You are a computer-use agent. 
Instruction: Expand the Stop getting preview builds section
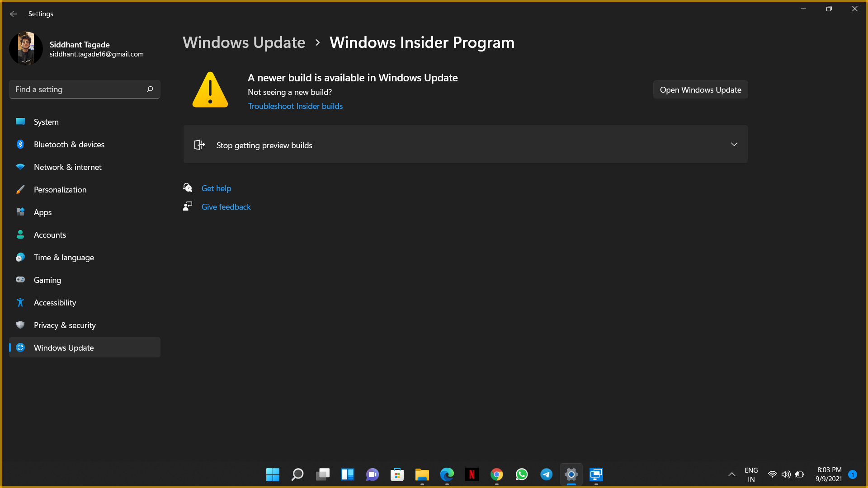[734, 144]
